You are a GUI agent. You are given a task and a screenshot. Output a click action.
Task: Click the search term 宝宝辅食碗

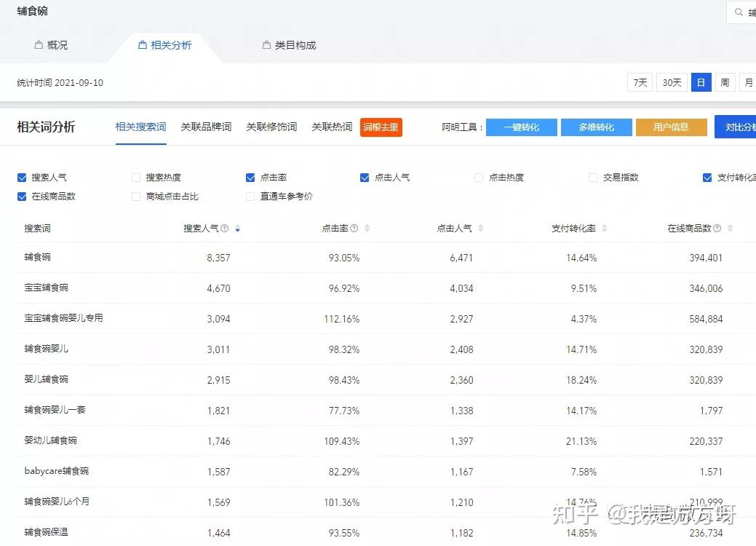click(x=47, y=288)
